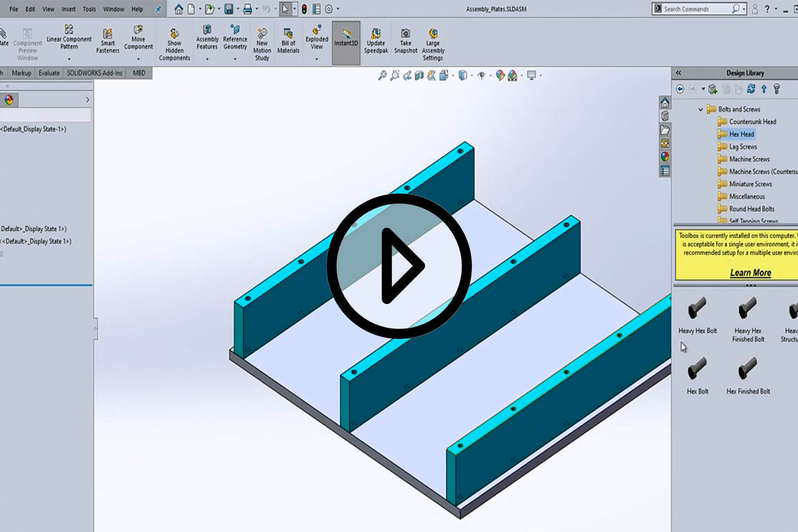Open the Reference Geometry dropdown arrow
The width and height of the screenshot is (798, 532).
coord(235,59)
